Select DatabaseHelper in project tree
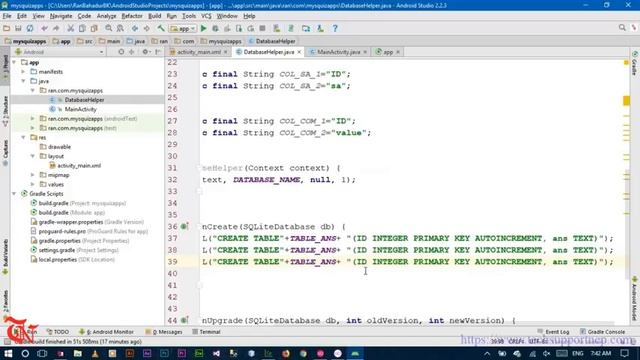The image size is (640, 360). pyautogui.click(x=84, y=100)
